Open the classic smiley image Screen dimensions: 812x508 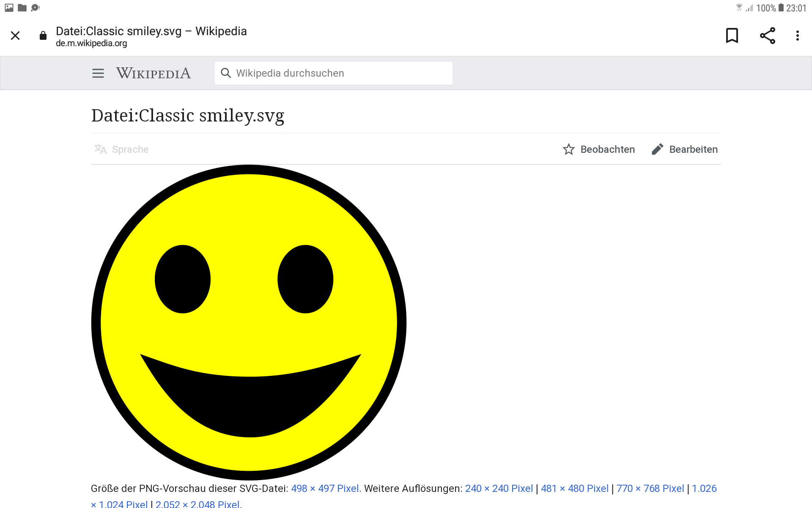click(x=249, y=323)
